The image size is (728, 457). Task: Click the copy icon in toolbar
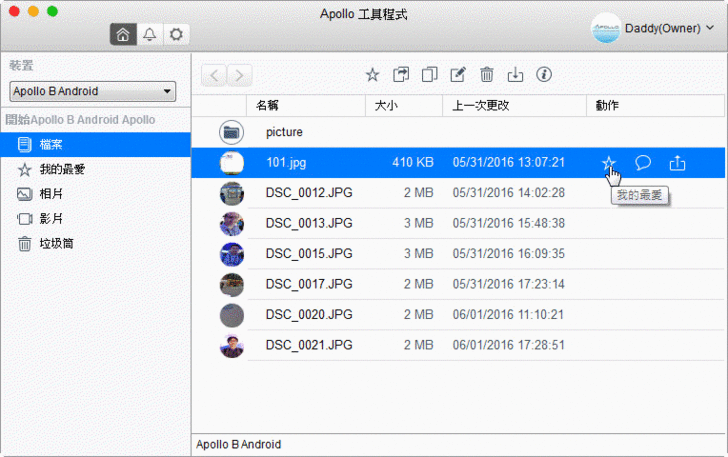pos(429,74)
